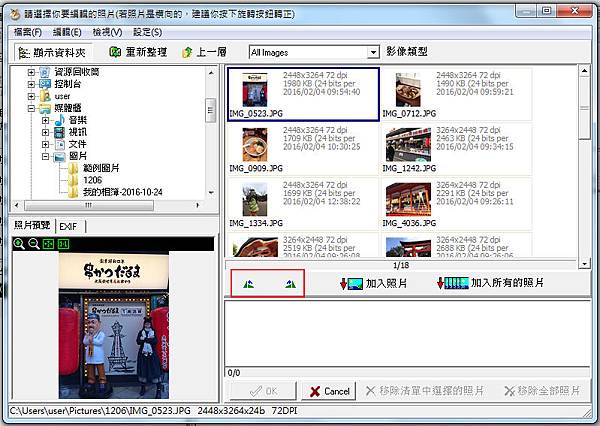
Task: Click folder tree vertical scrollbar thumb
Action: tap(210, 110)
